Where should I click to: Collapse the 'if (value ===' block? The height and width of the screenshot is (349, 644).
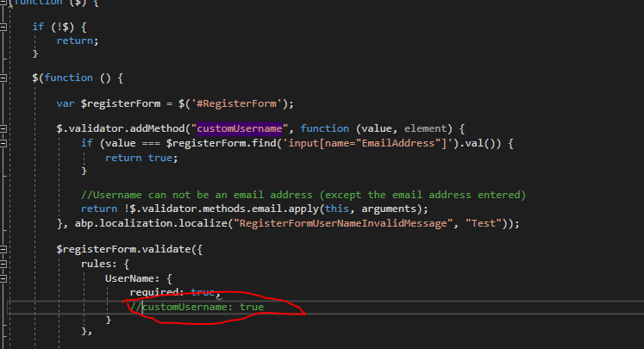pos(3,143)
